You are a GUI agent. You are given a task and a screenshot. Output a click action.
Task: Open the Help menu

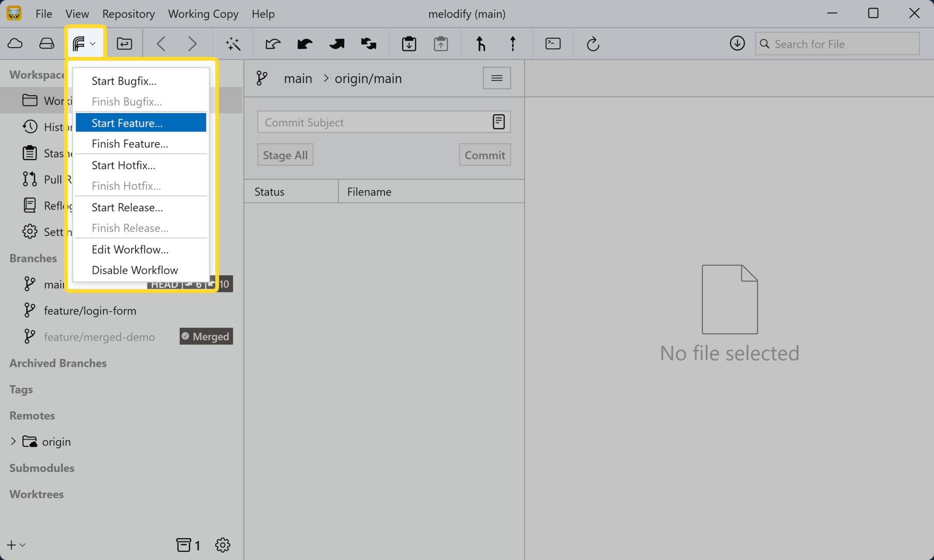pyautogui.click(x=263, y=14)
